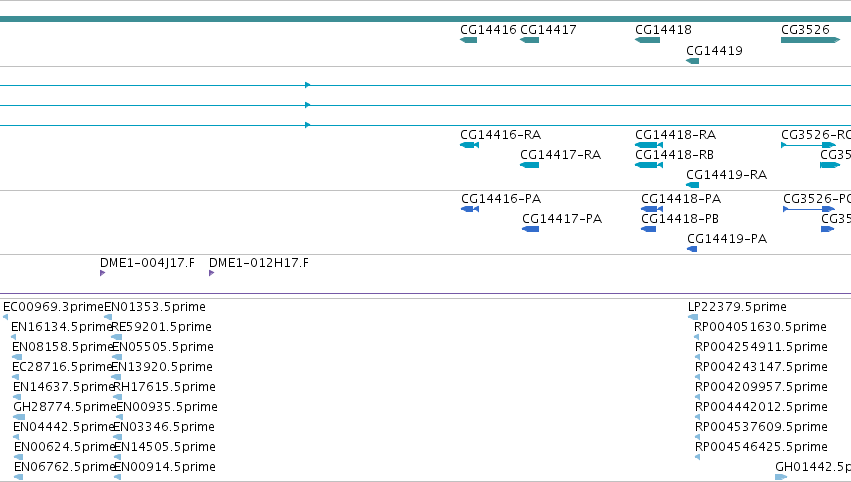Select the CG14419-PA protein label
This screenshot has width=851, height=482.
(727, 239)
